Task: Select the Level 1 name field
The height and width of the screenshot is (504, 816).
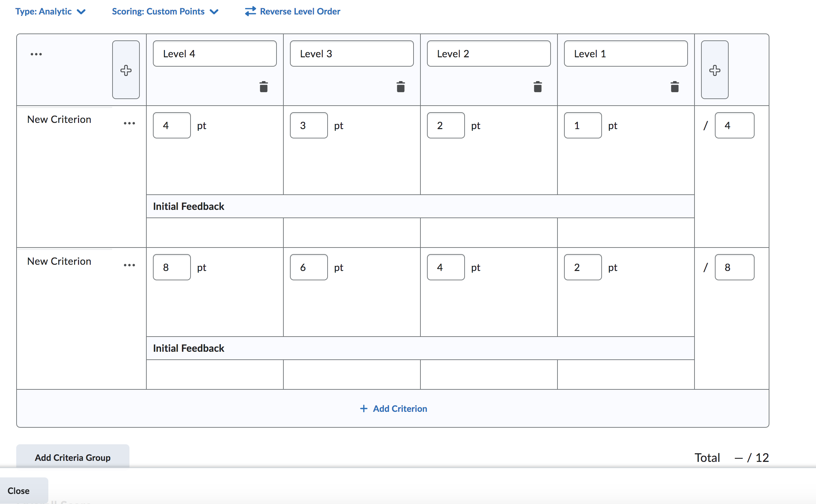Action: tap(625, 54)
